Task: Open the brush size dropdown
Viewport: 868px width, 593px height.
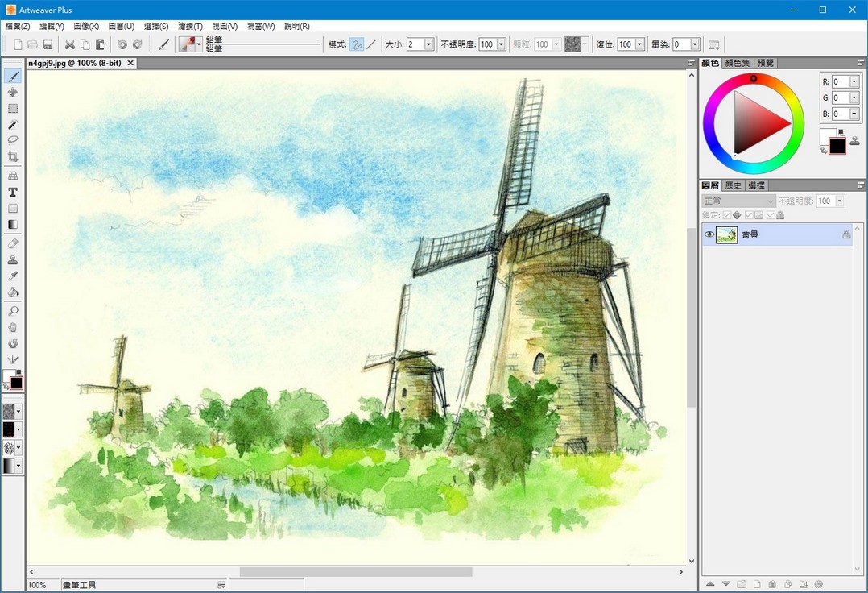Action: coord(428,44)
